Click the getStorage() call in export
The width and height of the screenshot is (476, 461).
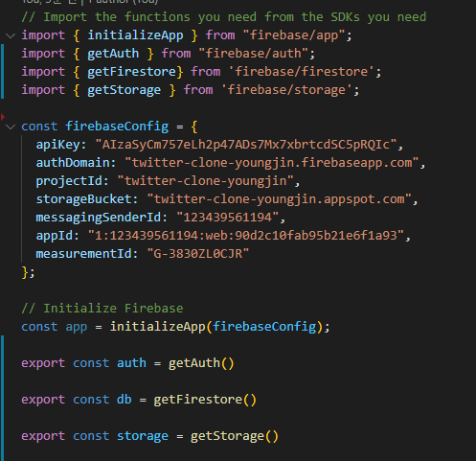tap(235, 436)
